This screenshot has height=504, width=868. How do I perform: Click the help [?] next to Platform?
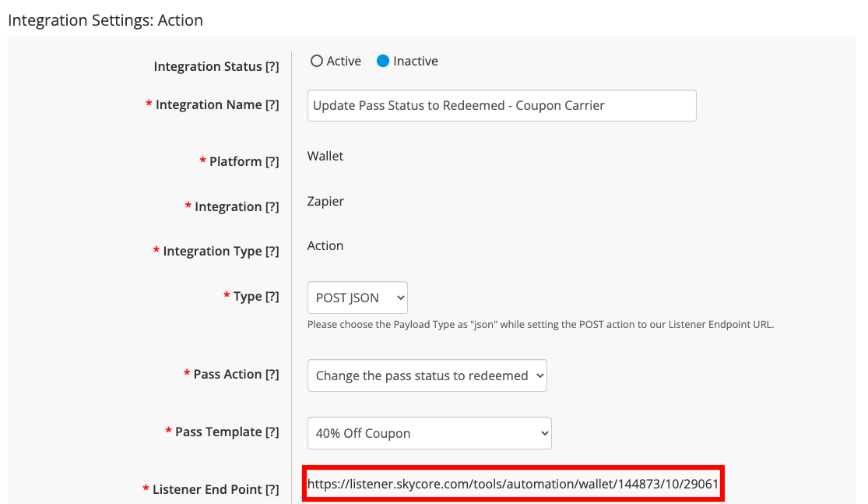[x=272, y=161]
